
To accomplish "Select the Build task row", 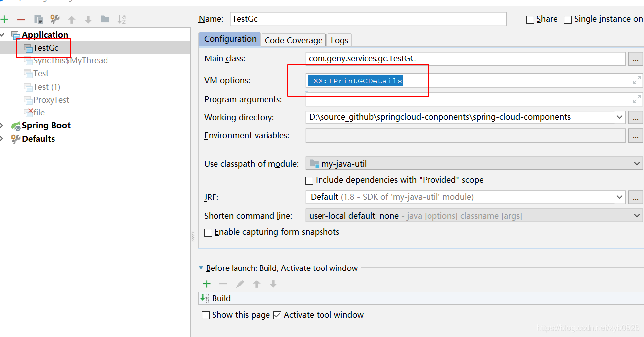I will pyautogui.click(x=421, y=298).
